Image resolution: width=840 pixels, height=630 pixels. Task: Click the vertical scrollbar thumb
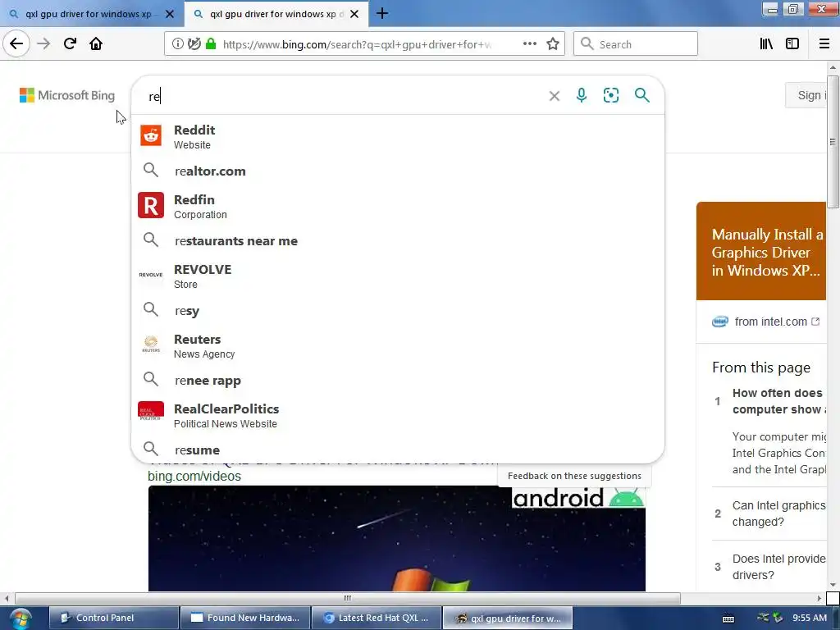[x=833, y=141]
